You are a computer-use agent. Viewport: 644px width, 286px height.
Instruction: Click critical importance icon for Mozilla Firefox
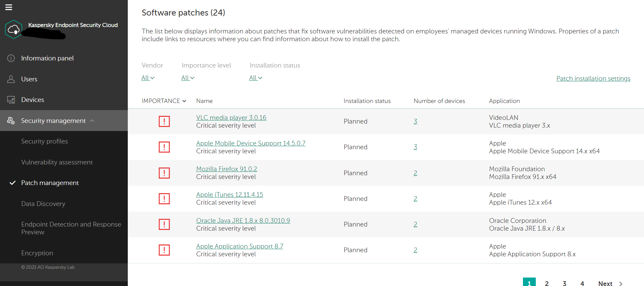pos(164,173)
